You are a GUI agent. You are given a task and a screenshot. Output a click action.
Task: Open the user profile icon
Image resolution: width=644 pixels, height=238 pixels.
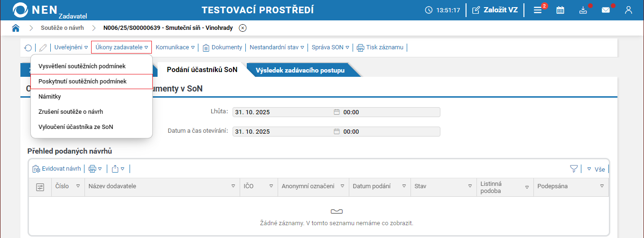coord(628,10)
